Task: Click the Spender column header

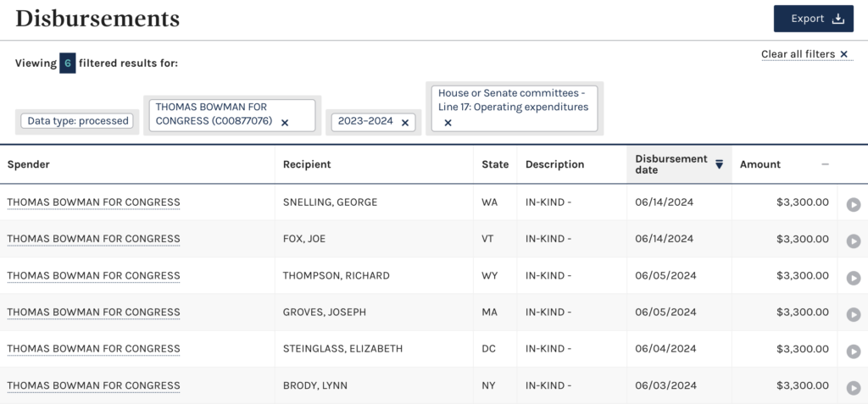Action: click(x=28, y=164)
